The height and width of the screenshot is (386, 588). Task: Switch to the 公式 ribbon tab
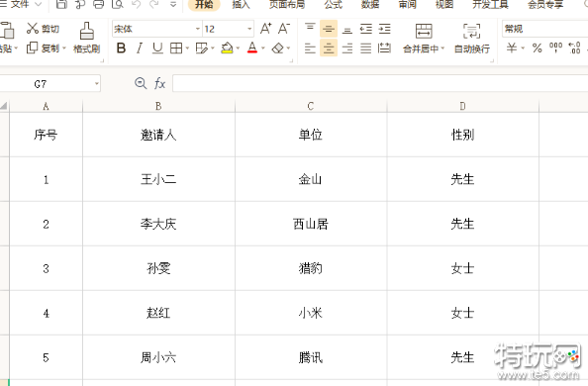pyautogui.click(x=334, y=4)
